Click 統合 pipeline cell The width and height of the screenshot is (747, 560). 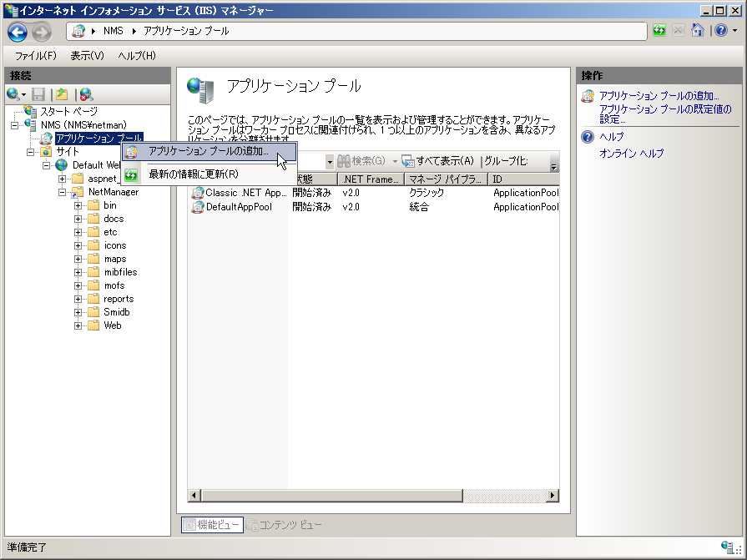(419, 207)
